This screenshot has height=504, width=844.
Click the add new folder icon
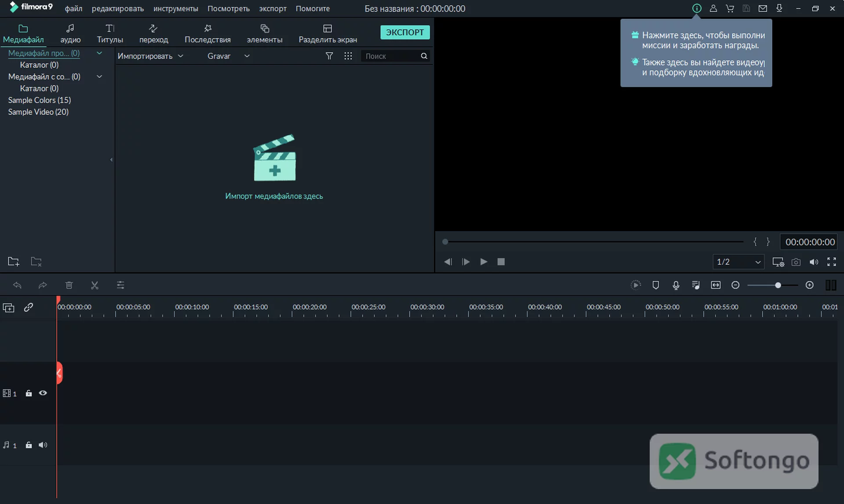coord(14,262)
